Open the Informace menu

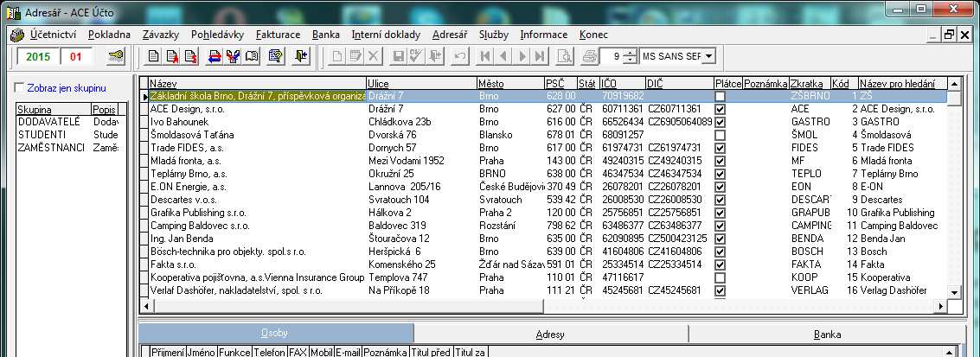click(544, 35)
